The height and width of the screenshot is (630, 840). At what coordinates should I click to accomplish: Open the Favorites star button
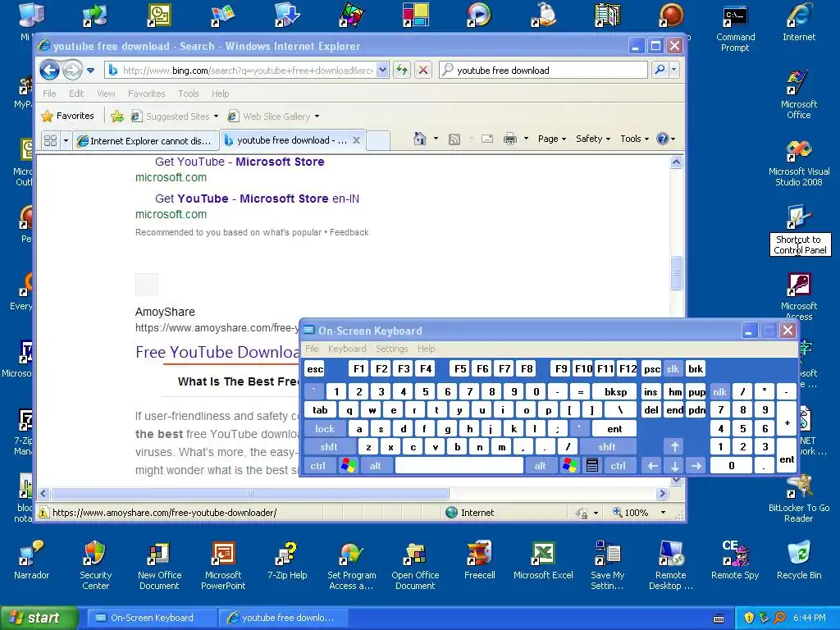click(68, 116)
